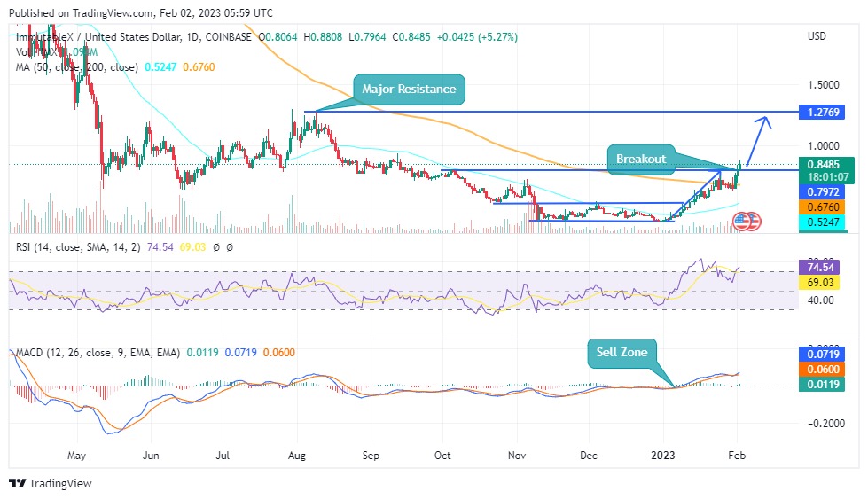Screen dimensions: 868x499
Task: Select the 0.7972 blue price label
Action: (822, 192)
